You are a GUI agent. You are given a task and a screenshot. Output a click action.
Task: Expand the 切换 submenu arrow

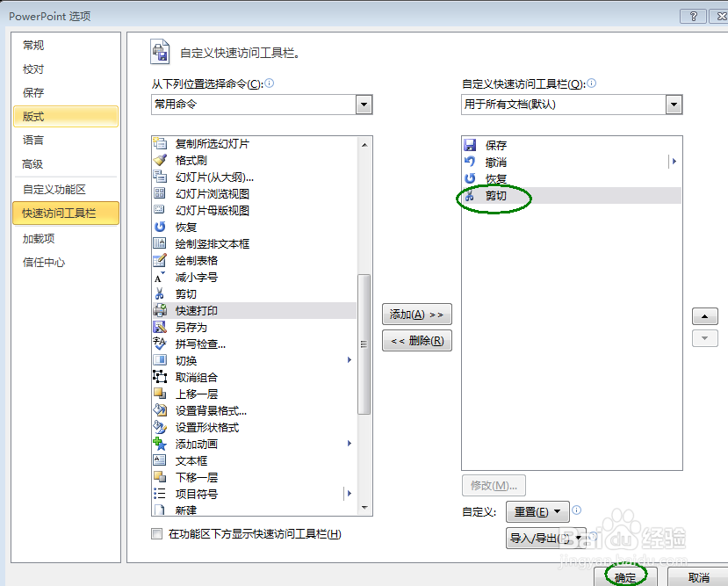[350, 360]
